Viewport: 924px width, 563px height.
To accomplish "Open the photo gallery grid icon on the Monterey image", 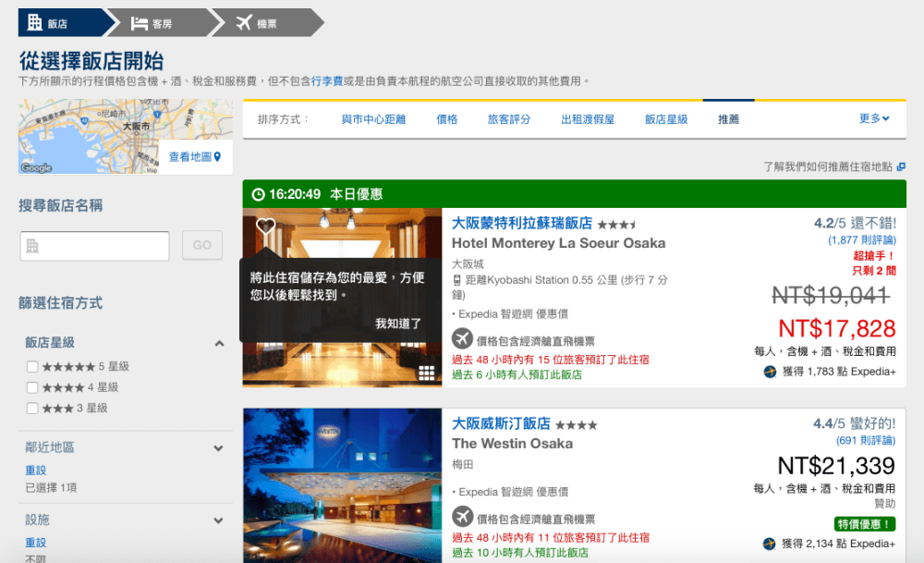I will coord(427,373).
